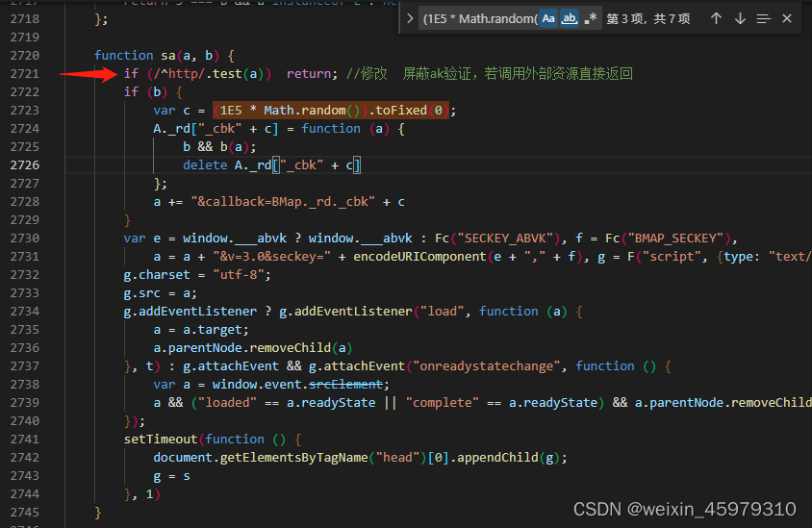Click '.toFixed(0)' on line 2723
Viewport: 812px width, 528px height.
pyautogui.click(x=408, y=111)
